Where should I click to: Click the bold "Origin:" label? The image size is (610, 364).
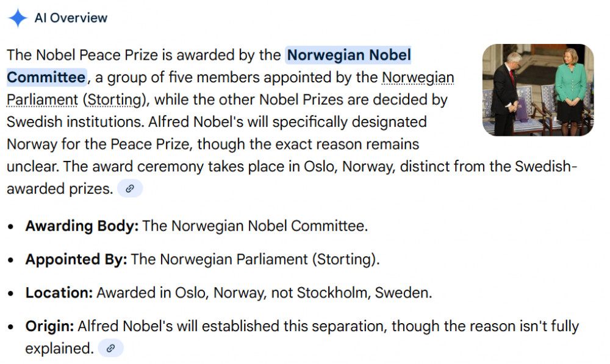click(x=49, y=326)
